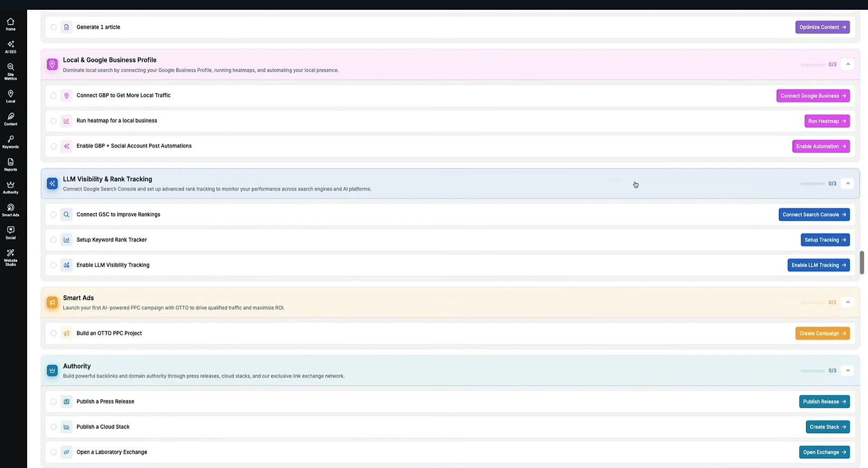Image resolution: width=868 pixels, height=468 pixels.
Task: Click Enable LLM Tracking button
Action: tap(819, 265)
